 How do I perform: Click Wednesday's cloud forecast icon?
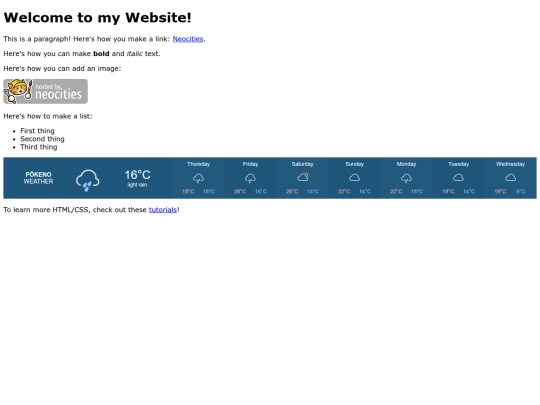point(510,177)
